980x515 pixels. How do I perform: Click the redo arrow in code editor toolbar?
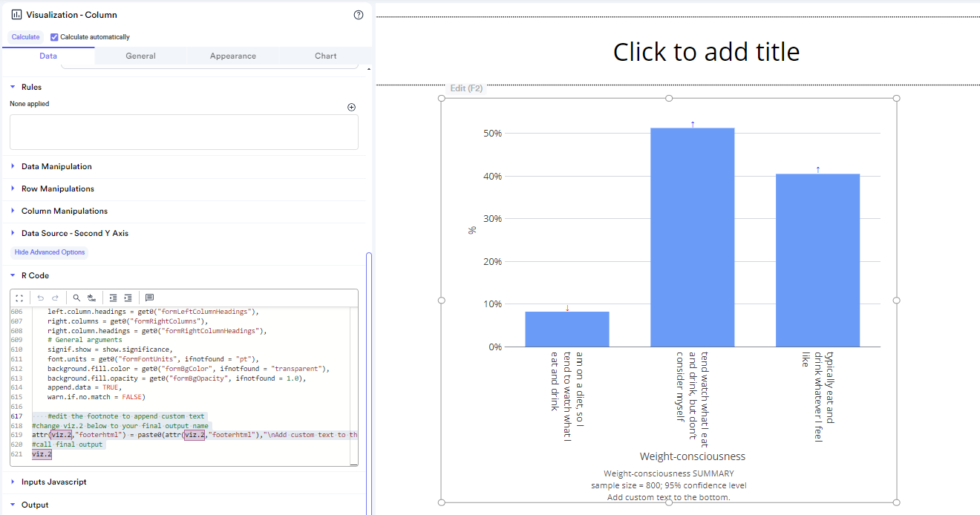[x=55, y=298]
